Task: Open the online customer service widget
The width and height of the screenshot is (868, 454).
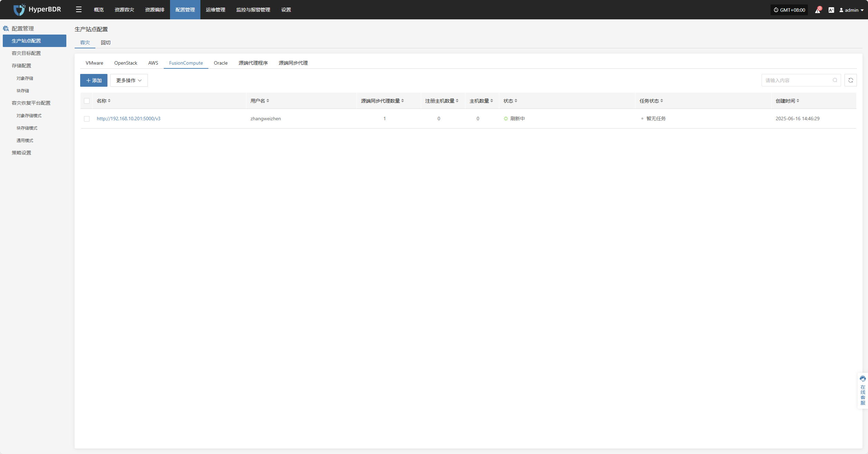Action: (863, 390)
